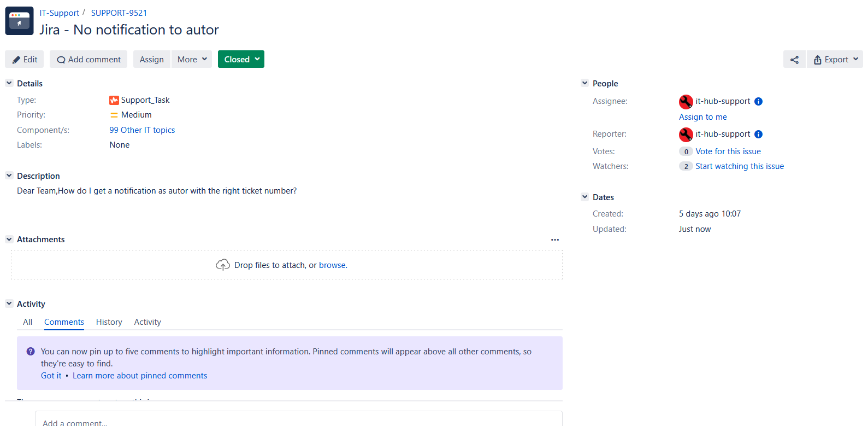The height and width of the screenshot is (426, 868).
Task: Open the Export dropdown menu
Action: (x=835, y=60)
